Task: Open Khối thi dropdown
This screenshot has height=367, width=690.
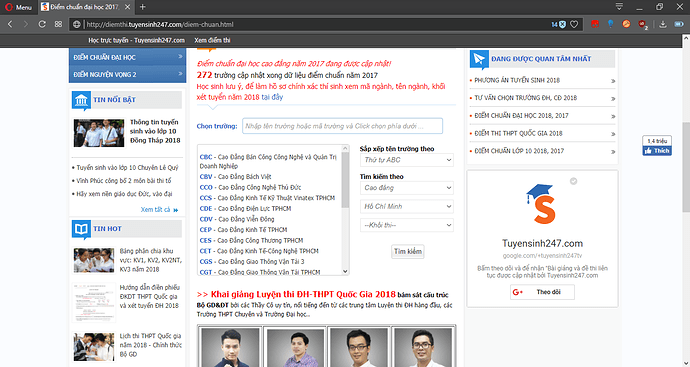Action: pos(407,225)
